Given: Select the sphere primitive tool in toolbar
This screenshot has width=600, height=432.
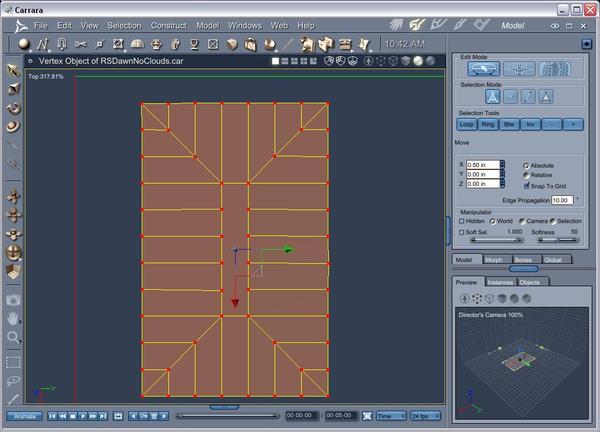Looking at the screenshot, I should click(24, 44).
